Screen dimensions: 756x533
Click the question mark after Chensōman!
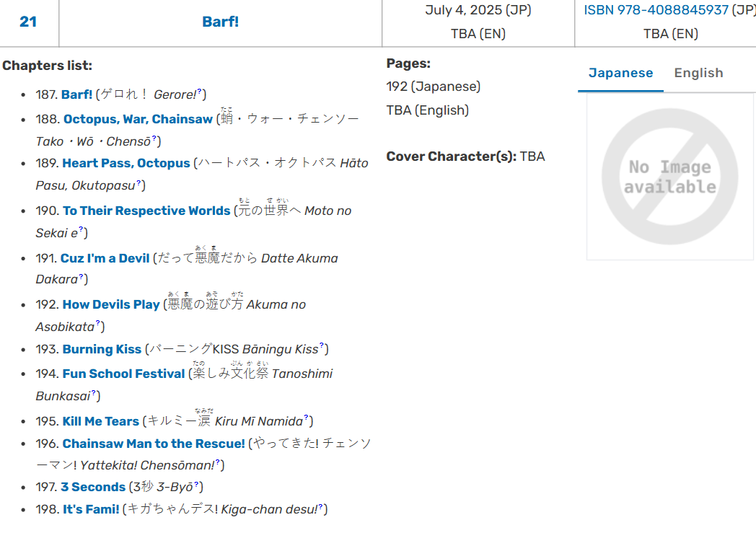click(x=217, y=462)
